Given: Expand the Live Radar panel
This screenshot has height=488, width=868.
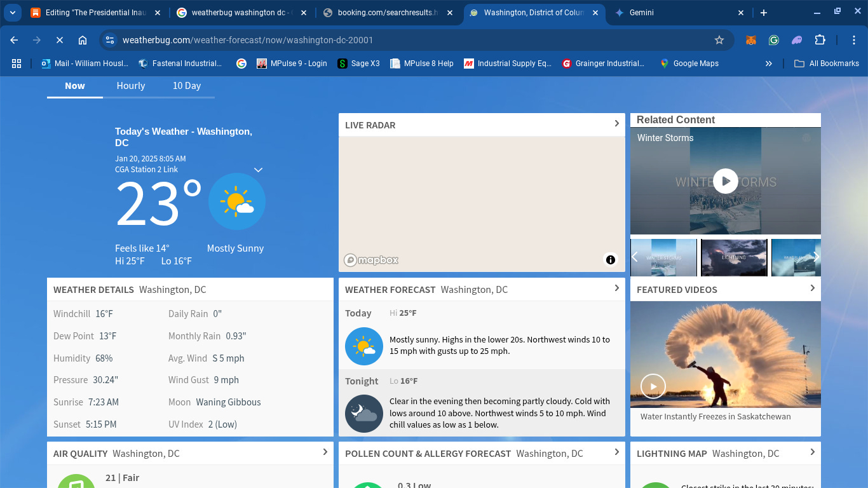Looking at the screenshot, I should tap(616, 124).
